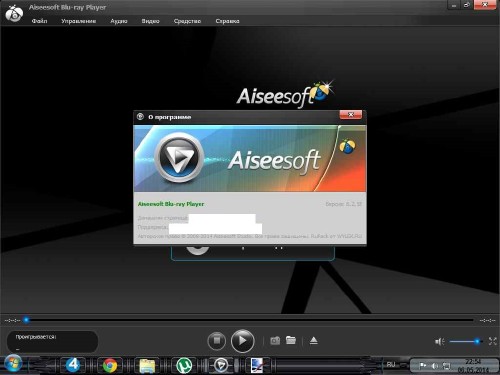Open the Аудио menu
The height and width of the screenshot is (375, 500).
click(x=119, y=21)
